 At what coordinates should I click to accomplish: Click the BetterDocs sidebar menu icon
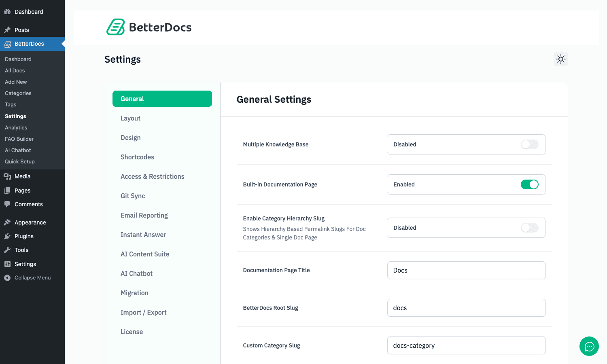tap(7, 44)
